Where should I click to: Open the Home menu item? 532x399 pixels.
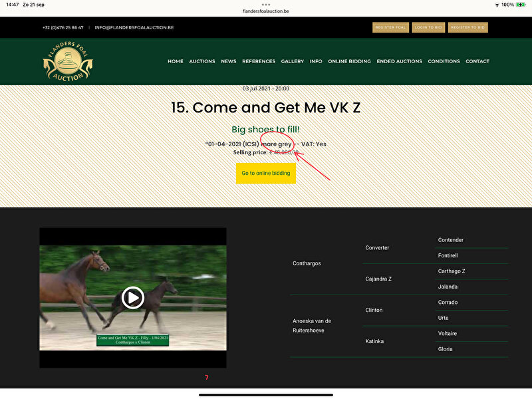(x=176, y=61)
